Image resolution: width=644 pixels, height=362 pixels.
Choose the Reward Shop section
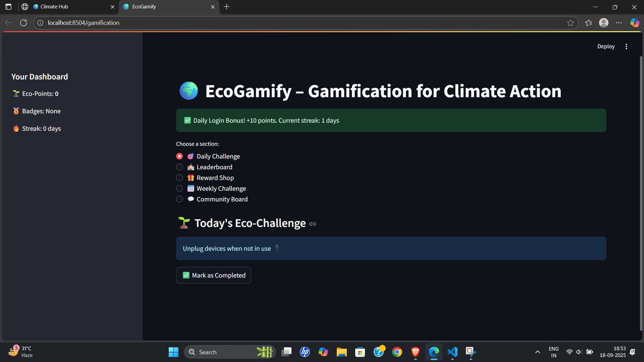pyautogui.click(x=179, y=178)
